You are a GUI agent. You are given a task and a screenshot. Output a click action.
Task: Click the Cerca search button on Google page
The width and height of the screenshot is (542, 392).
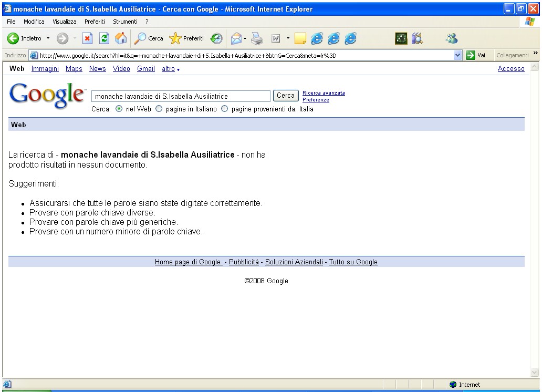pos(286,96)
